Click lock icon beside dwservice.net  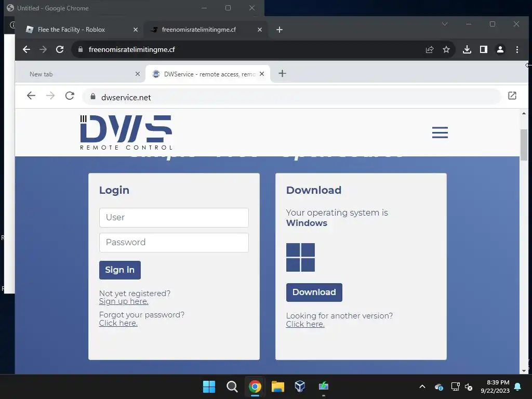click(93, 97)
